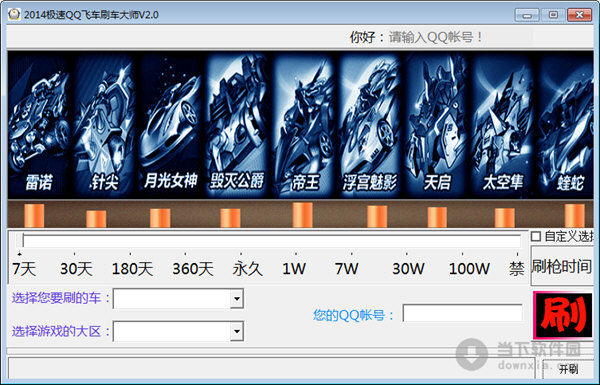600x385 pixels.
Task: Pick the 太空隼 car image
Action: 502,124
